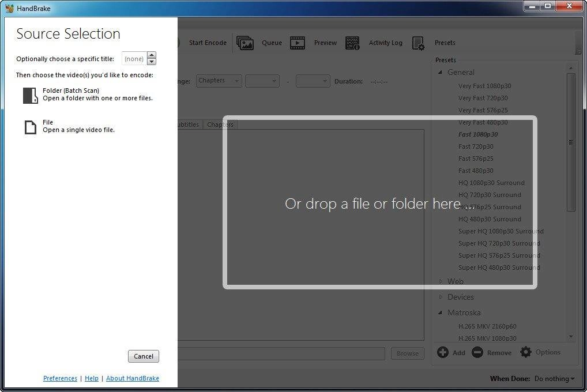Toggle the Presets panel icon
Viewport: 587px width, 392px height.
pyautogui.click(x=418, y=43)
